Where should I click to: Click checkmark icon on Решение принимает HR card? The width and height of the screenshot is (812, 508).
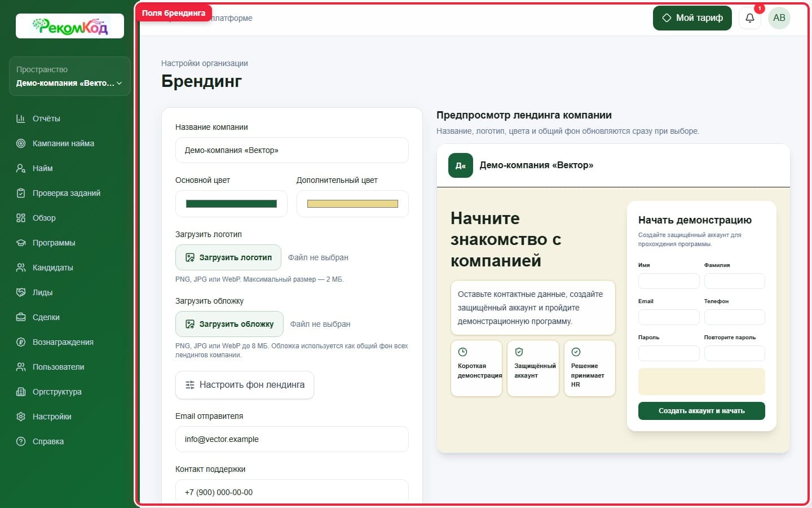(x=576, y=352)
